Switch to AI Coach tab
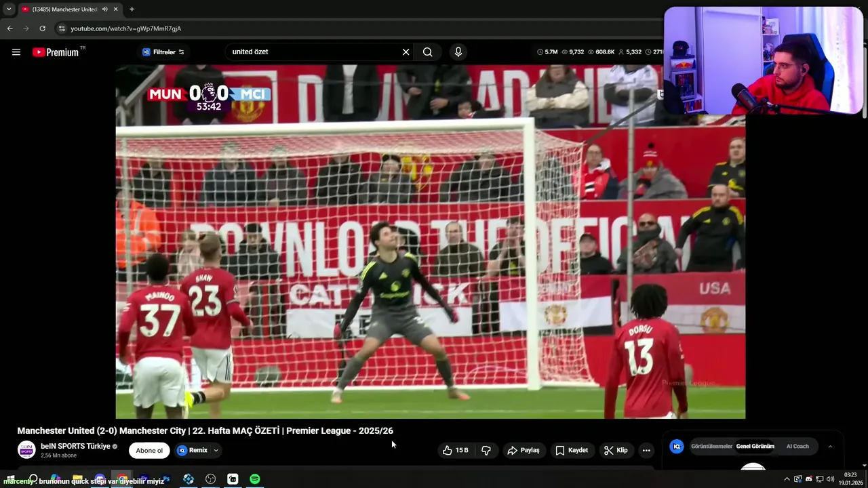 tap(797, 447)
